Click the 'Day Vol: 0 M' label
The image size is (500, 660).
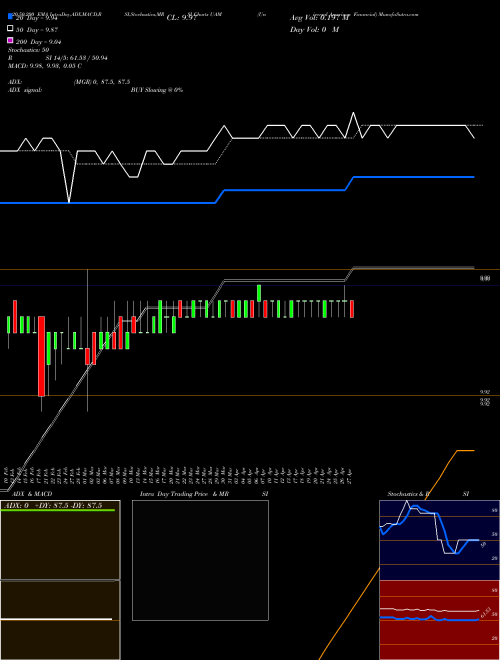coord(314,29)
